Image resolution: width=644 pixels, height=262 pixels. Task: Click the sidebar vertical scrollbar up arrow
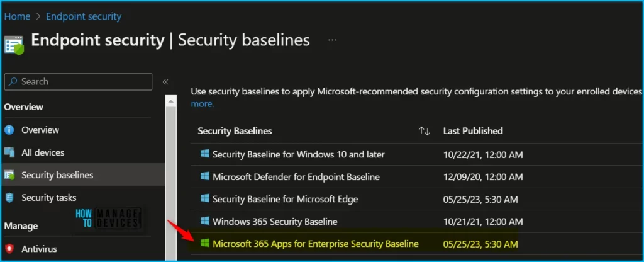pos(170,100)
